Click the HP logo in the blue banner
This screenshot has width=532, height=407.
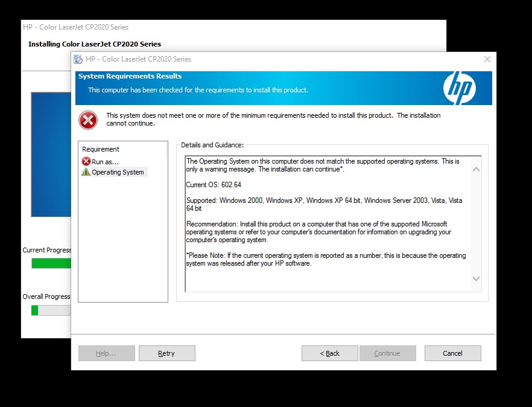pyautogui.click(x=460, y=88)
